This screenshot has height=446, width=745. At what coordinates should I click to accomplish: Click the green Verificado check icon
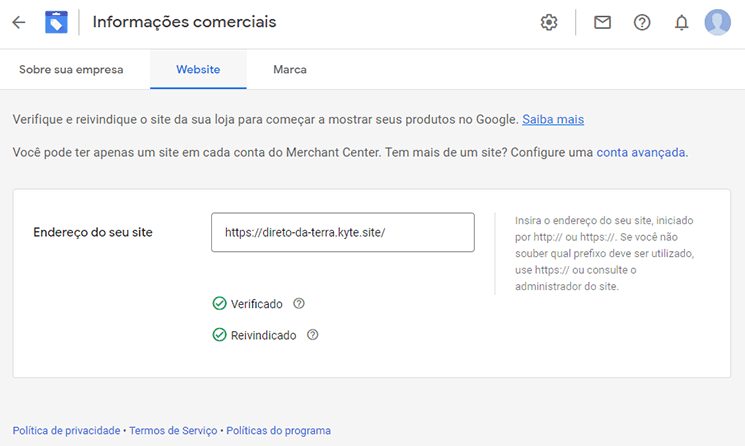(x=219, y=303)
